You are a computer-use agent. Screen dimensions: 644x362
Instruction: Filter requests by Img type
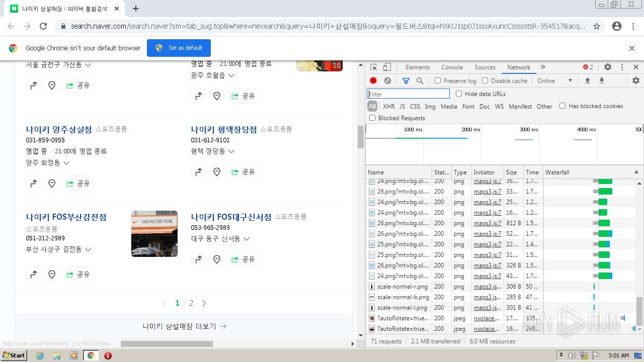point(430,106)
